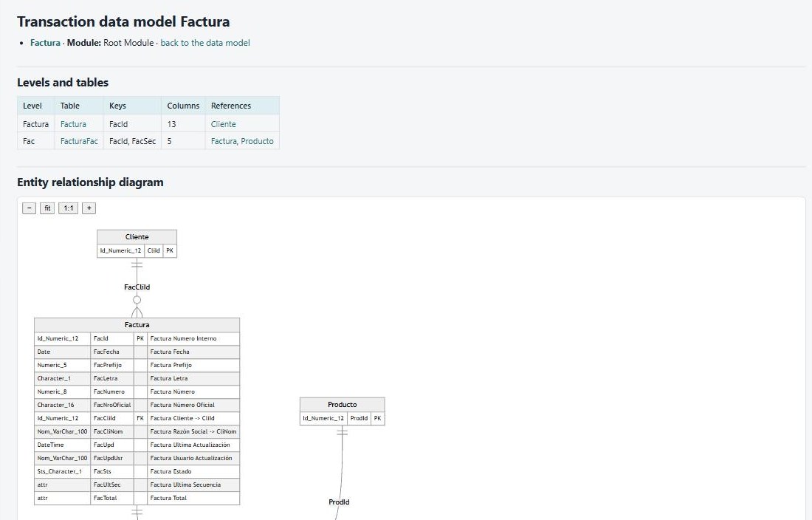The image size is (812, 520).
Task: Click the 'FacSts' attribute row
Action: click(x=137, y=471)
